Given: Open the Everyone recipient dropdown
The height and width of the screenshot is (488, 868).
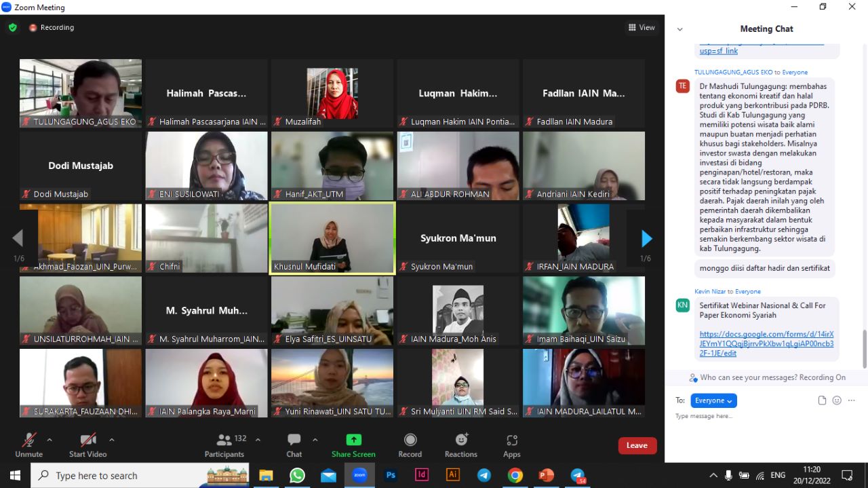Looking at the screenshot, I should 713,400.
